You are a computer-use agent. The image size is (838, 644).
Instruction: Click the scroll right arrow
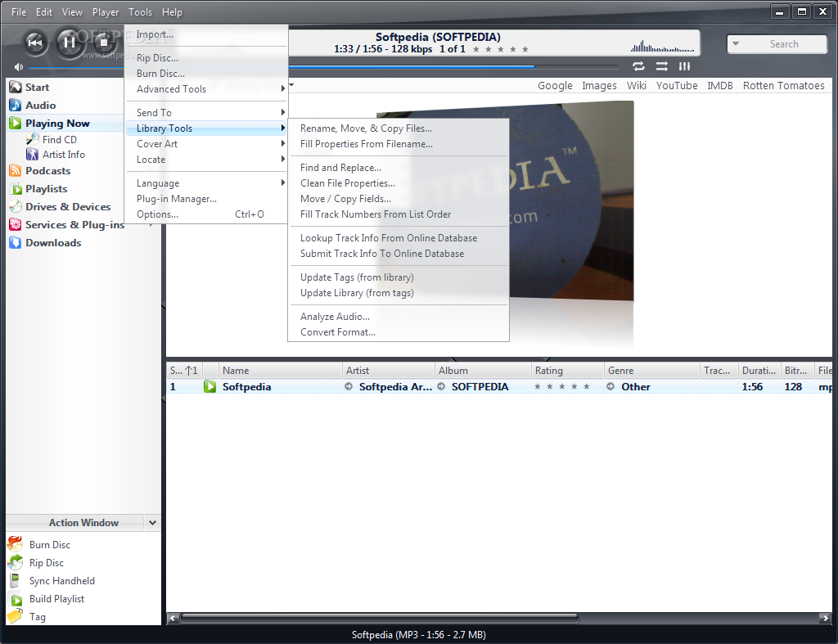tap(825, 619)
